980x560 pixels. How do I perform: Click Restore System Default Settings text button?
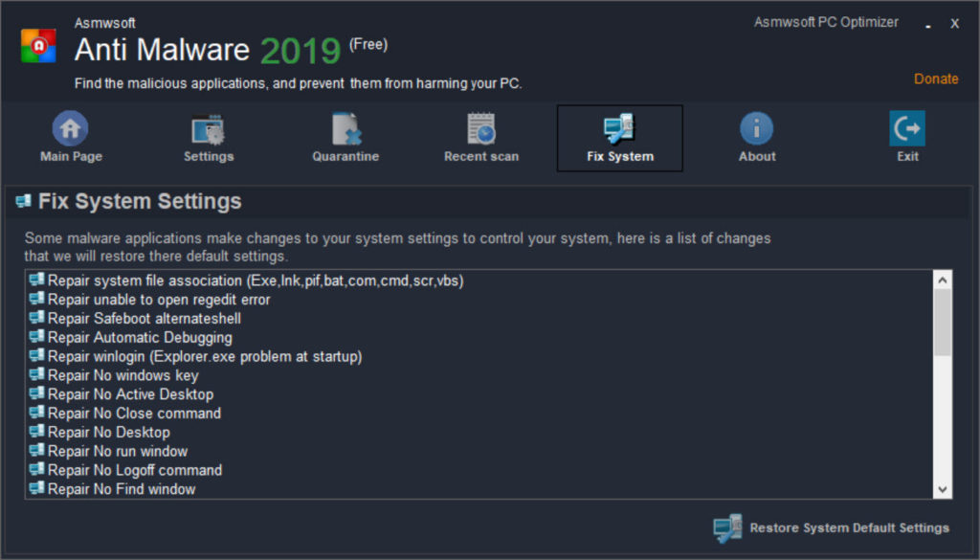[850, 528]
